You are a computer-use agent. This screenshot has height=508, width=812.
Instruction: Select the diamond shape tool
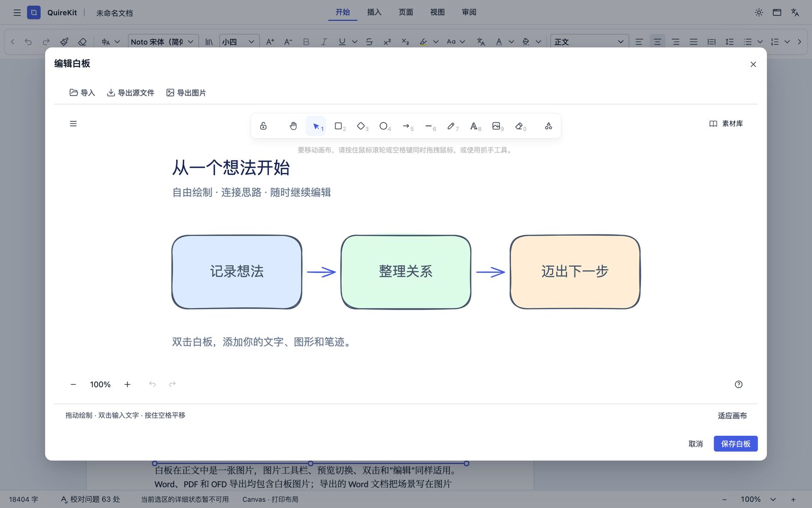click(x=361, y=126)
